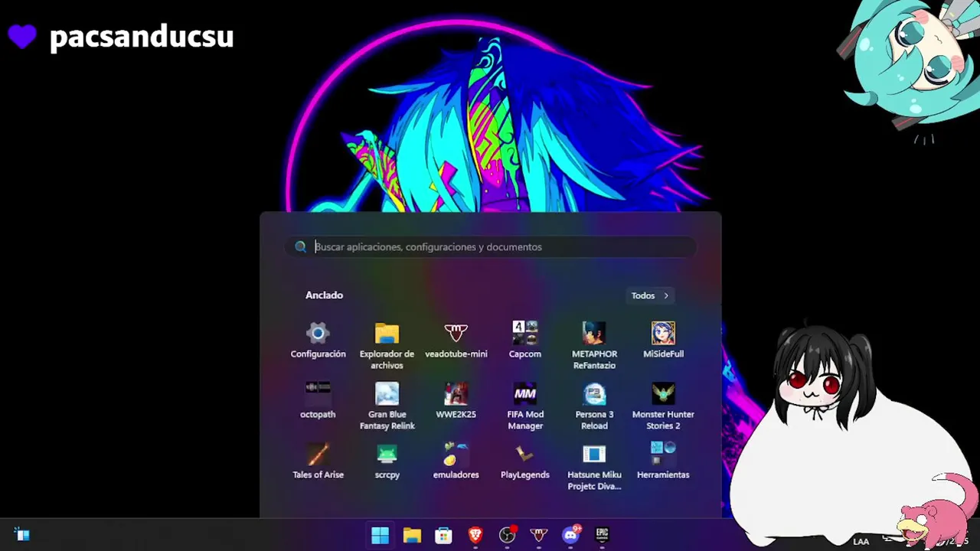Viewport: 980px width, 551px height.
Task: Open Epic Games Launcher from the taskbar
Action: (603, 535)
